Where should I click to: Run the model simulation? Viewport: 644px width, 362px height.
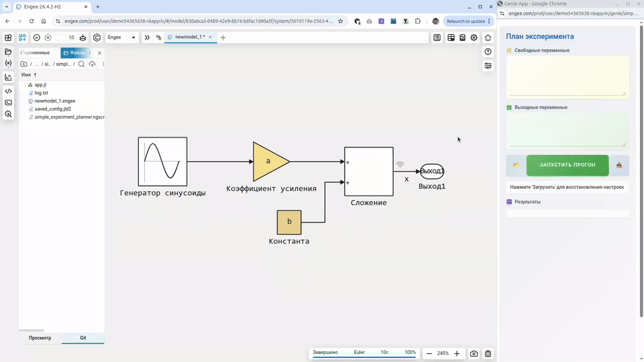click(36, 38)
